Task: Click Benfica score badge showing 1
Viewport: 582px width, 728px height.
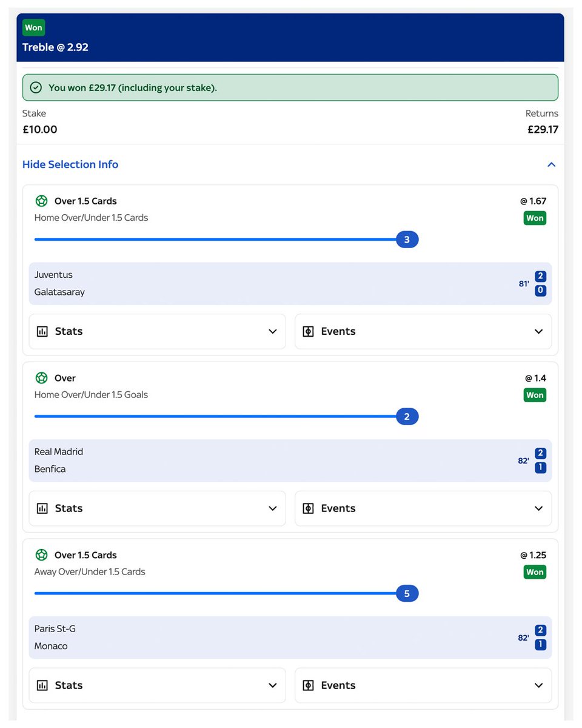Action: [x=541, y=468]
